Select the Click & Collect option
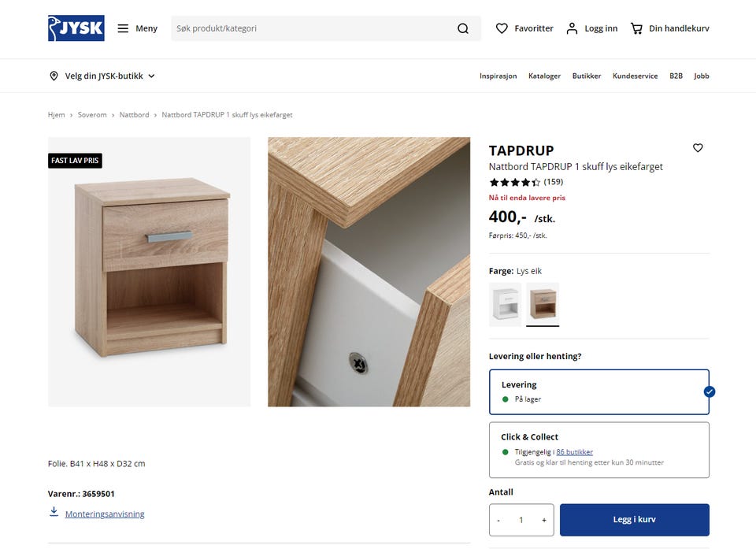 click(598, 450)
